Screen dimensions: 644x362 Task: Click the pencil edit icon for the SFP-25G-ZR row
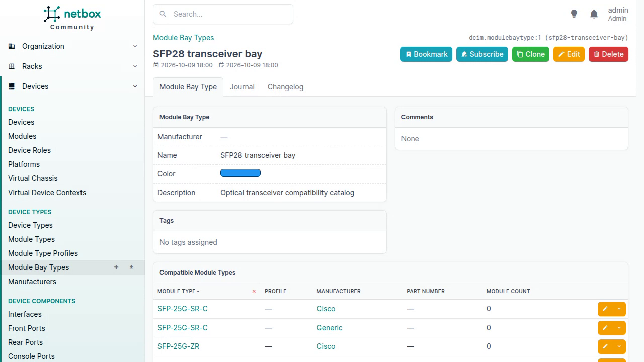coord(605,346)
